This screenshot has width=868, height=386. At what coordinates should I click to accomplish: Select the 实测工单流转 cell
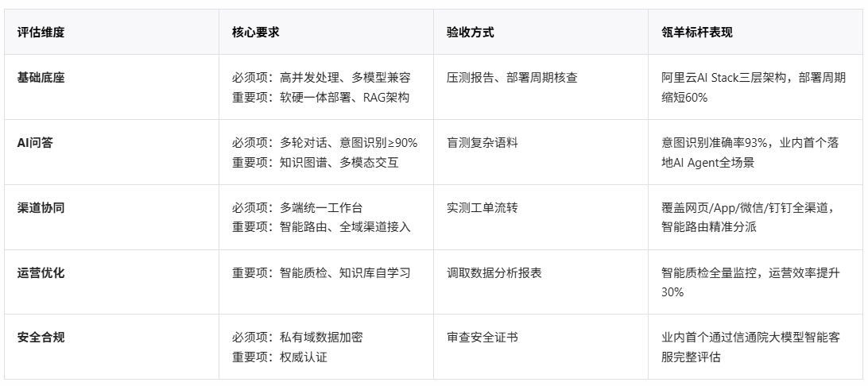482,207
